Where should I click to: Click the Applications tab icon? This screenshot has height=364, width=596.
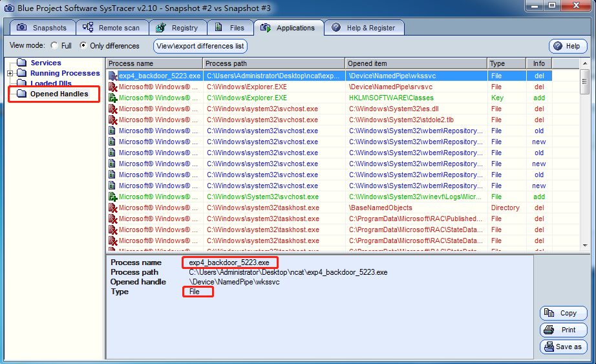click(x=266, y=27)
